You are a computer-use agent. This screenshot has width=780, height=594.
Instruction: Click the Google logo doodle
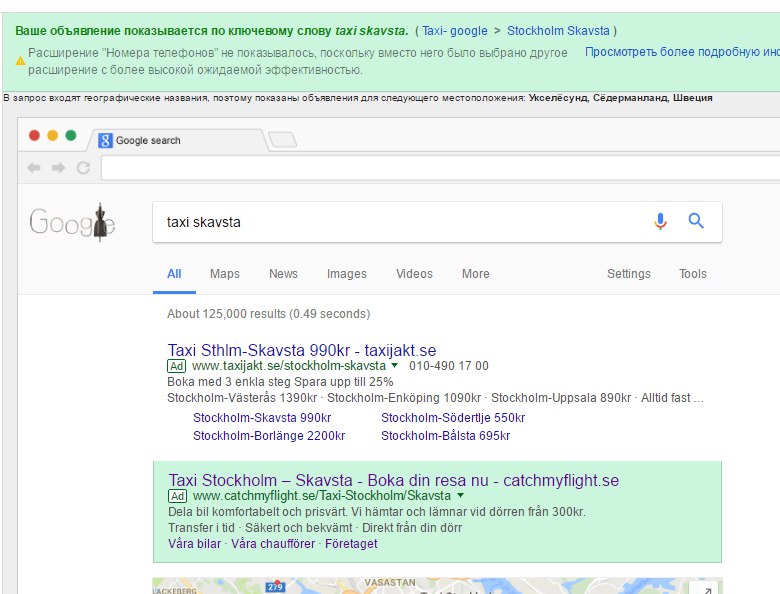tap(73, 222)
